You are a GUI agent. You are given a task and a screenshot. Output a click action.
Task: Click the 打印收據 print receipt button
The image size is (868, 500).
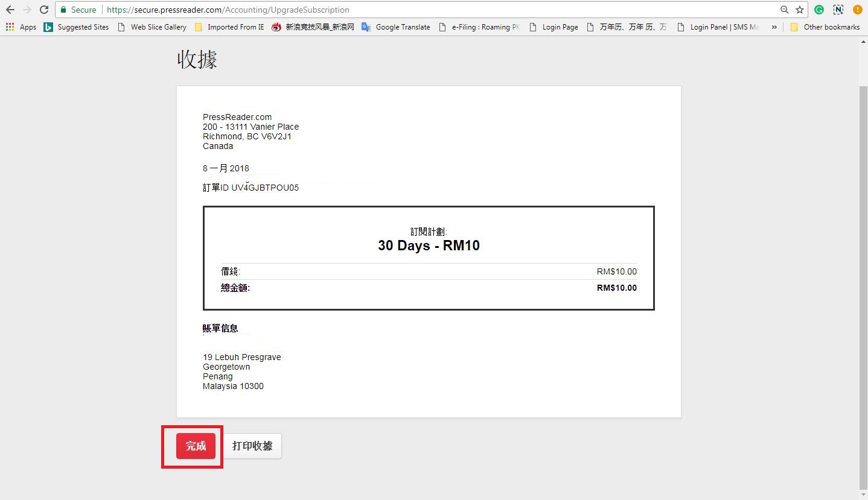[252, 446]
